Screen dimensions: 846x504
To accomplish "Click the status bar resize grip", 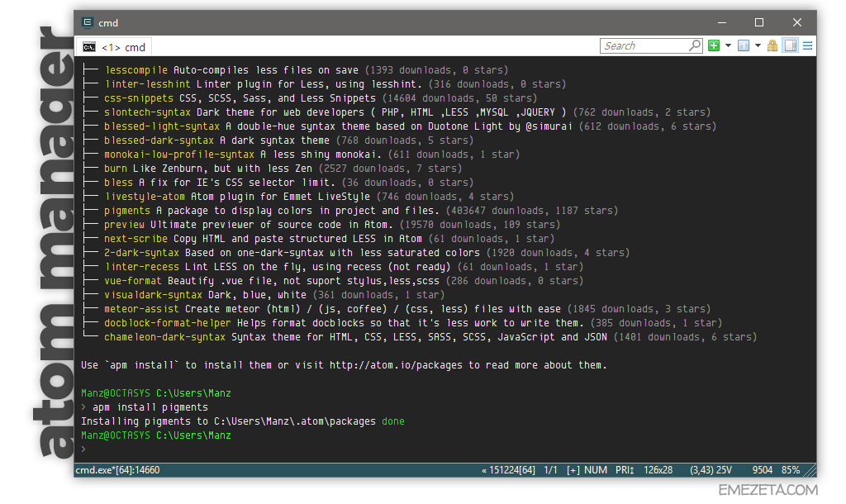I will 810,471.
